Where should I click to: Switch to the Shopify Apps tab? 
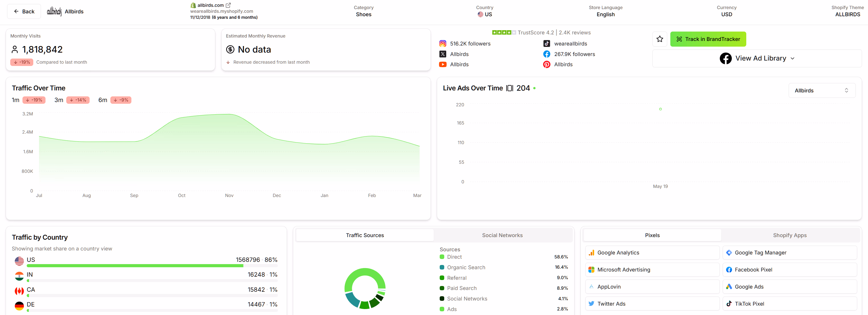[x=790, y=235]
